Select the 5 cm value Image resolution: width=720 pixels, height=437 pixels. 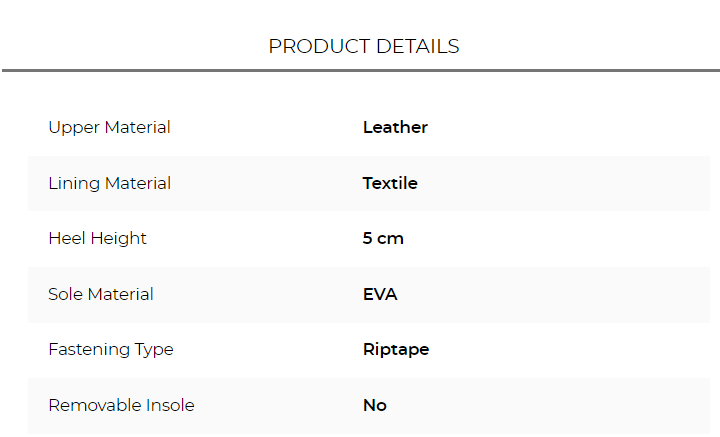[383, 239]
